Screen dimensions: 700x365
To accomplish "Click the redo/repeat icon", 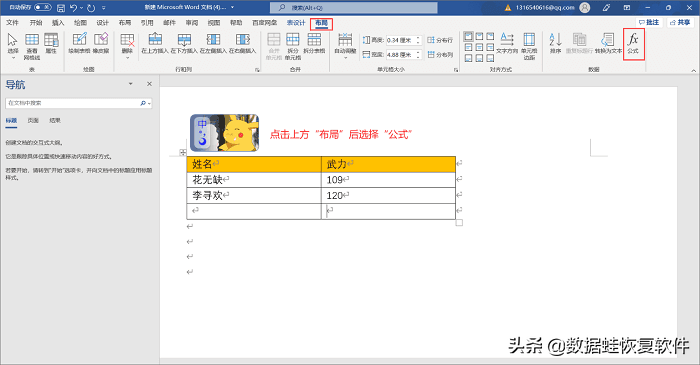I will point(91,8).
